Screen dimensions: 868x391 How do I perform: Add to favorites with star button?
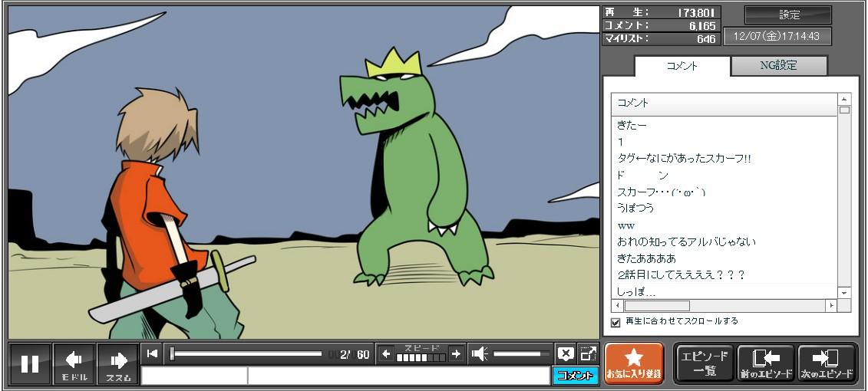tap(634, 363)
